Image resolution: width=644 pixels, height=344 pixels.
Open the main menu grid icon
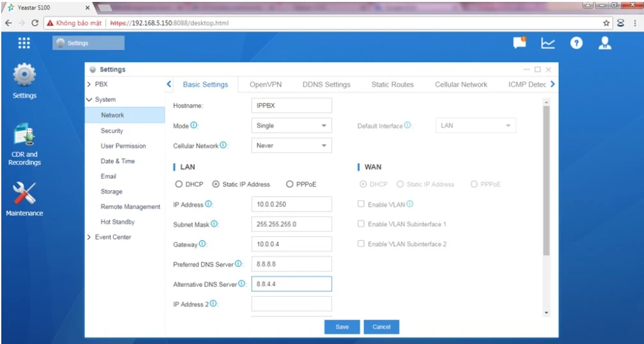pos(24,43)
